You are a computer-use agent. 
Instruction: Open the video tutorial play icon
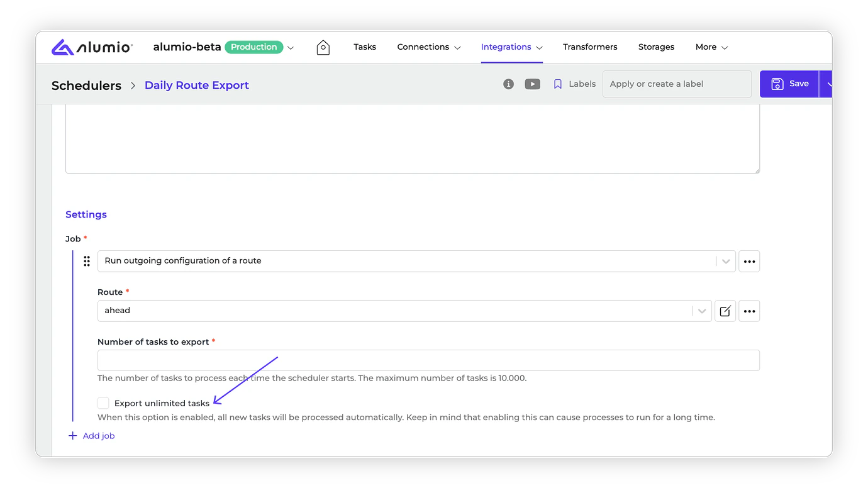pos(532,84)
